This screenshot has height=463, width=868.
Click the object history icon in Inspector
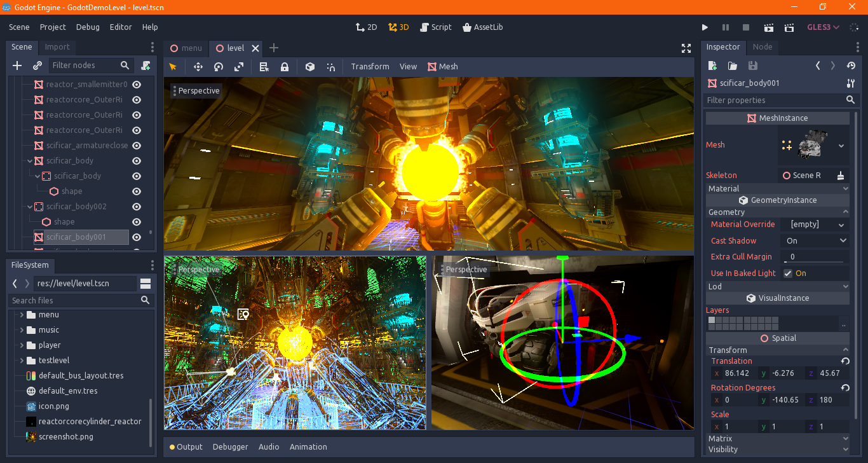pos(850,66)
